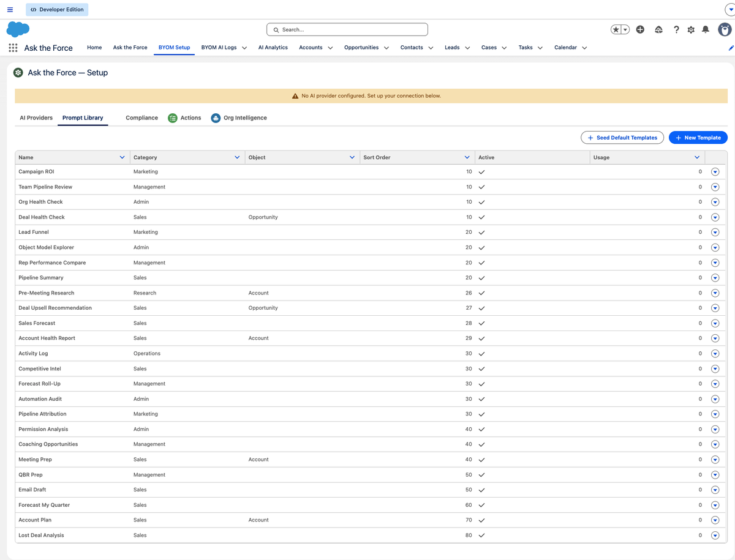Open row actions for Org Health Check
735x560 pixels.
pyautogui.click(x=715, y=202)
